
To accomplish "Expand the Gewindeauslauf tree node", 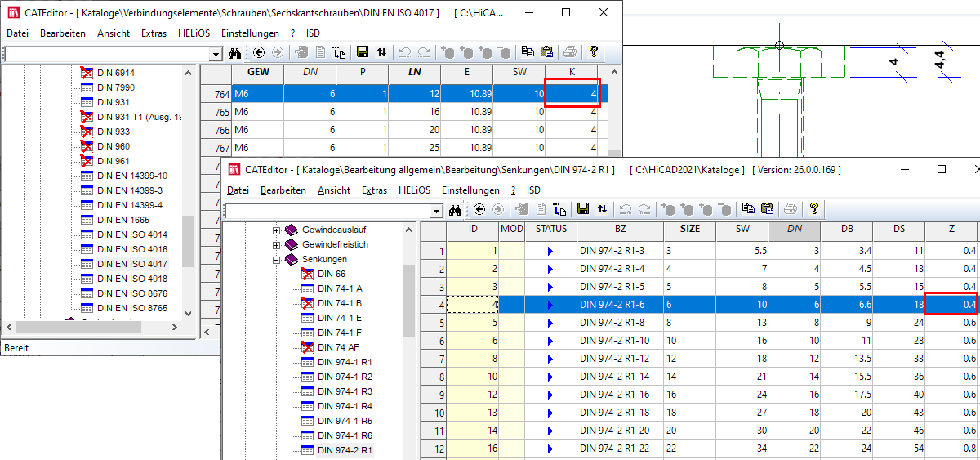I will [276, 230].
